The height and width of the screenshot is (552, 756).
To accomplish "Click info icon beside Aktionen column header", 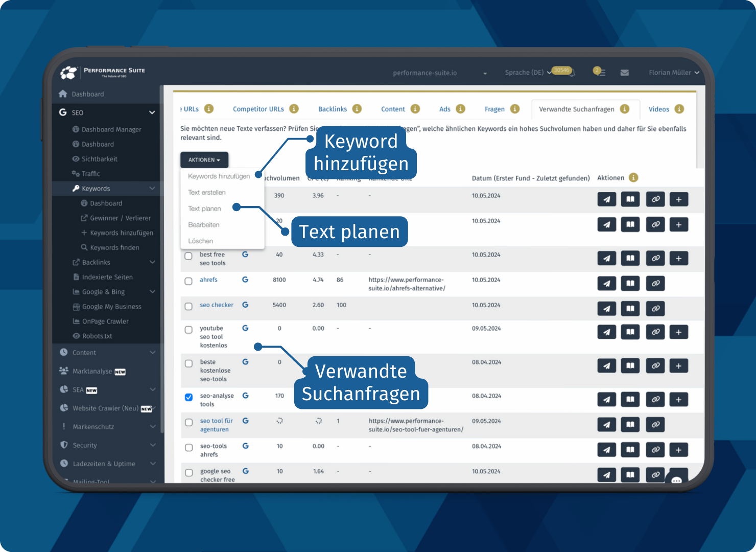I will (x=633, y=178).
